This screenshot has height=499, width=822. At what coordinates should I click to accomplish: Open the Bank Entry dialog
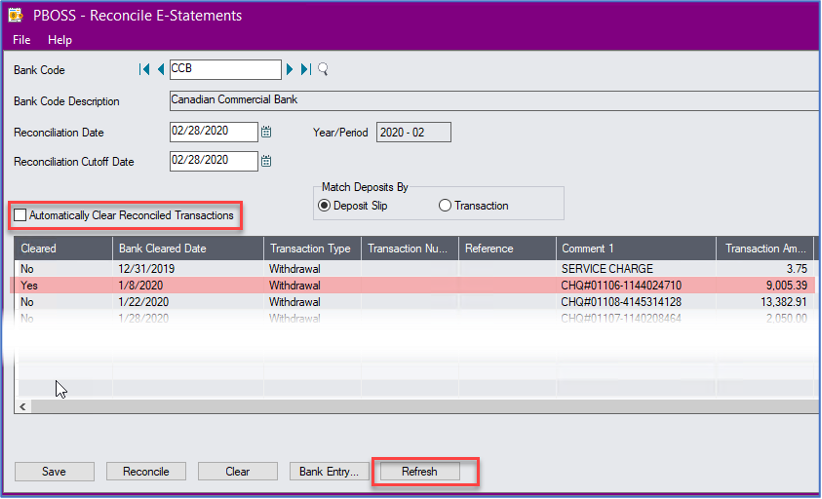point(329,471)
